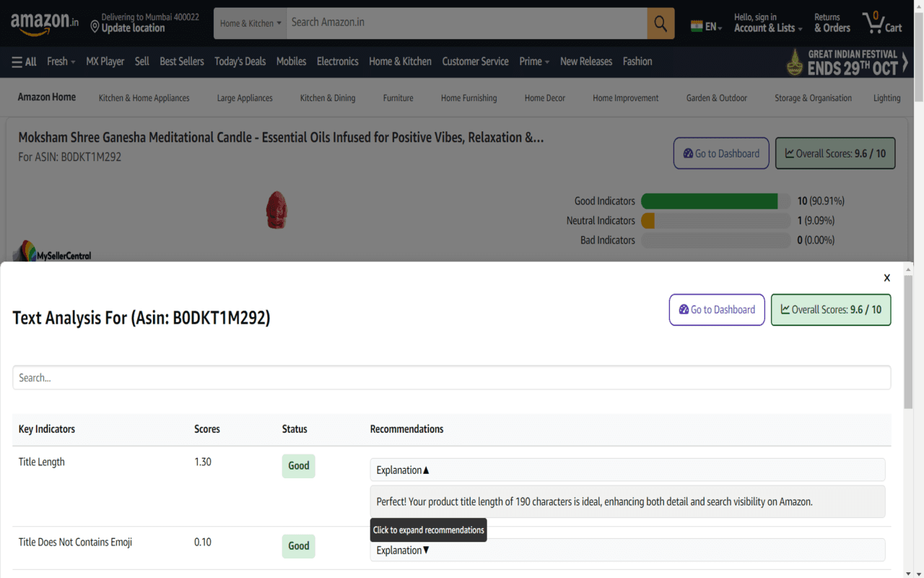Select the Garden & Outdoor tab

[717, 98]
